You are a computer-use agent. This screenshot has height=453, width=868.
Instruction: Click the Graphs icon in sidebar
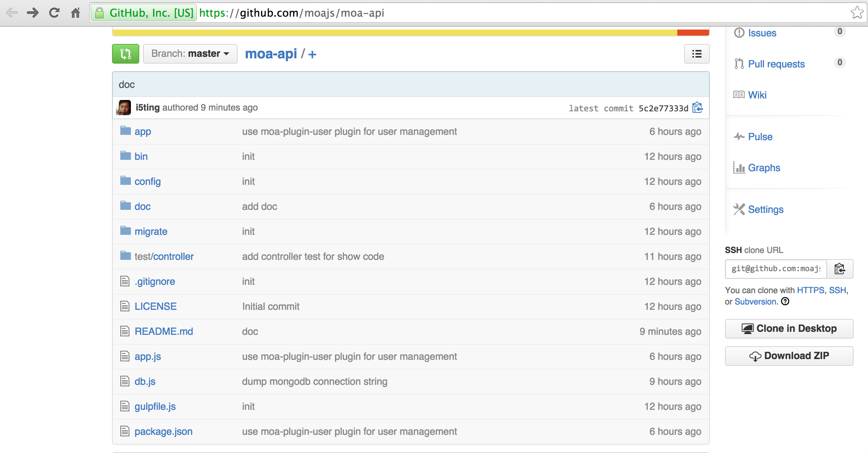[739, 167]
